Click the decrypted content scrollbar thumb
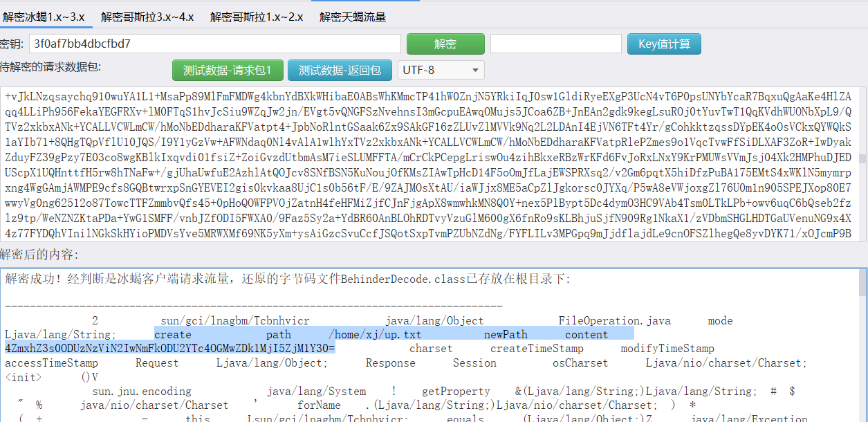 (862, 284)
